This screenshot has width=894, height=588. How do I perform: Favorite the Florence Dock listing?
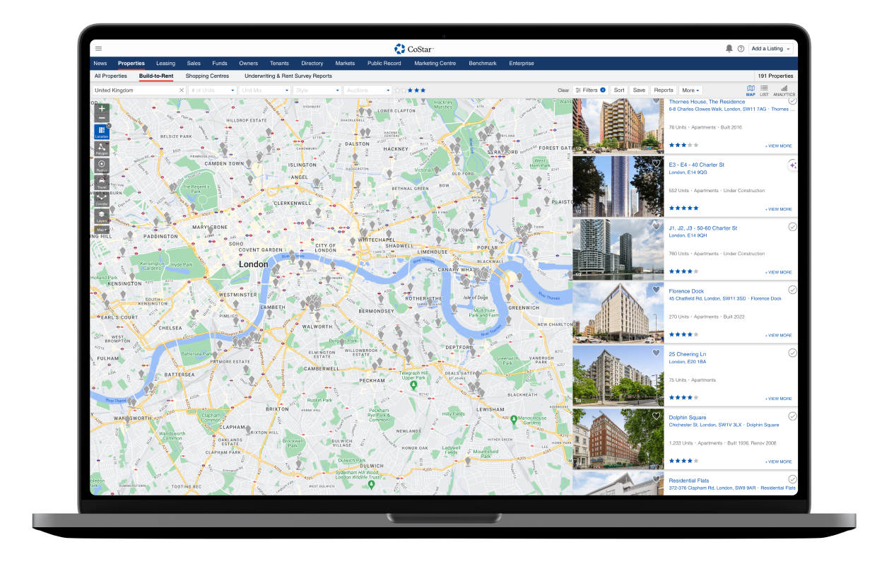coord(656,290)
